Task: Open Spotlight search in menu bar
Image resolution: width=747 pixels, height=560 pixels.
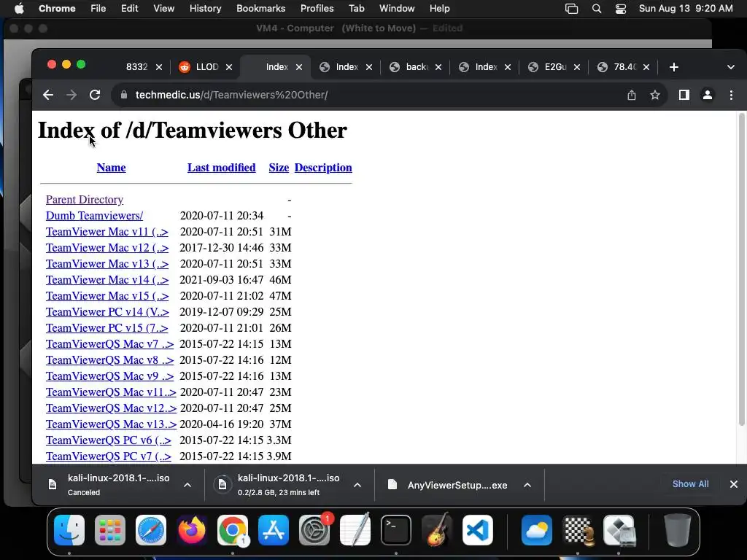Action: 597,9
